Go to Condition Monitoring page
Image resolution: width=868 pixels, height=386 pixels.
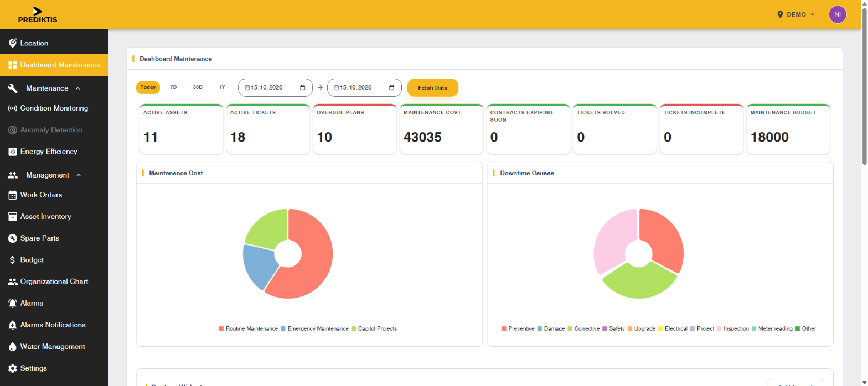[54, 108]
